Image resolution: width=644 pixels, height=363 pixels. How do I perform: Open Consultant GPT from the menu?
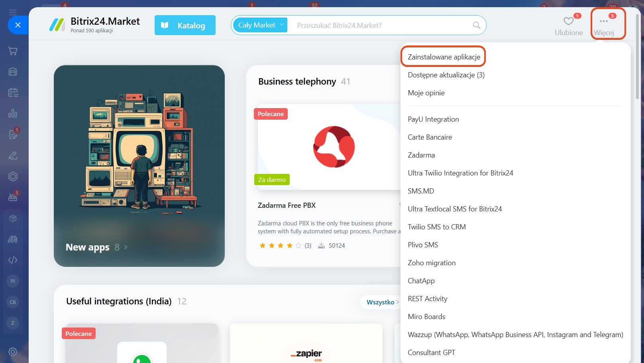coord(431,352)
